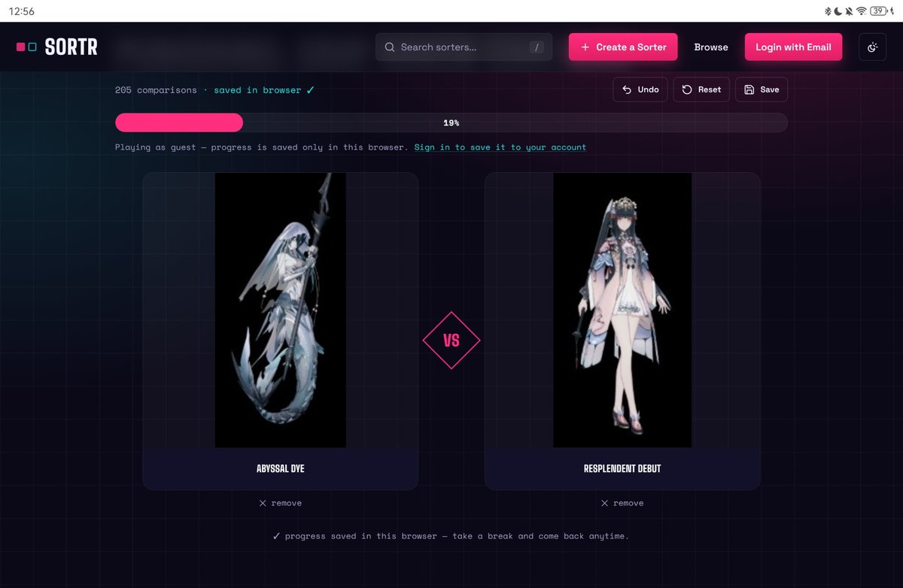Focus the Search sorters field
This screenshot has width=903, height=588.
click(x=464, y=47)
